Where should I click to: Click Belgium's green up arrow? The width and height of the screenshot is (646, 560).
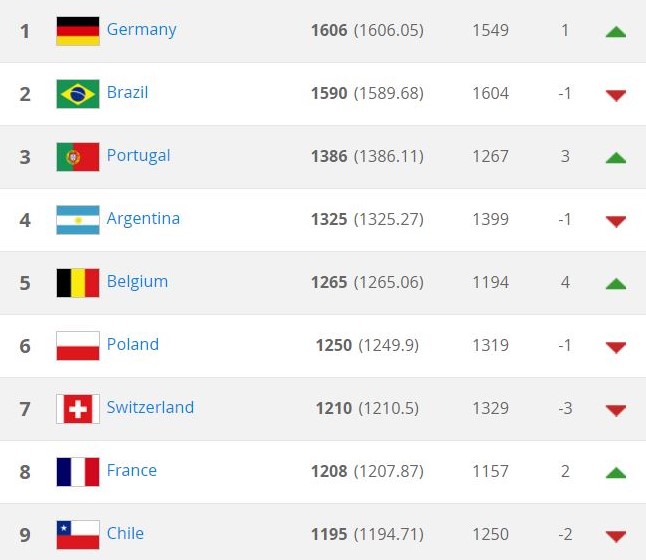point(616,284)
